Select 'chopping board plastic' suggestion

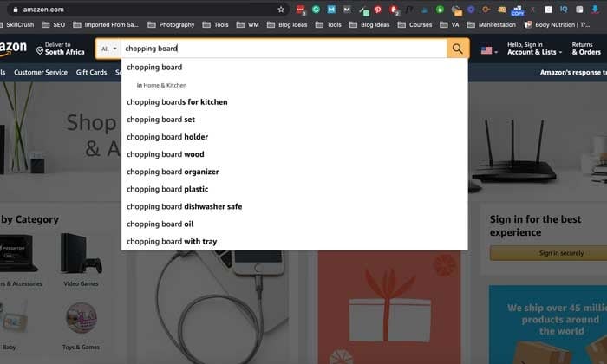294,189
